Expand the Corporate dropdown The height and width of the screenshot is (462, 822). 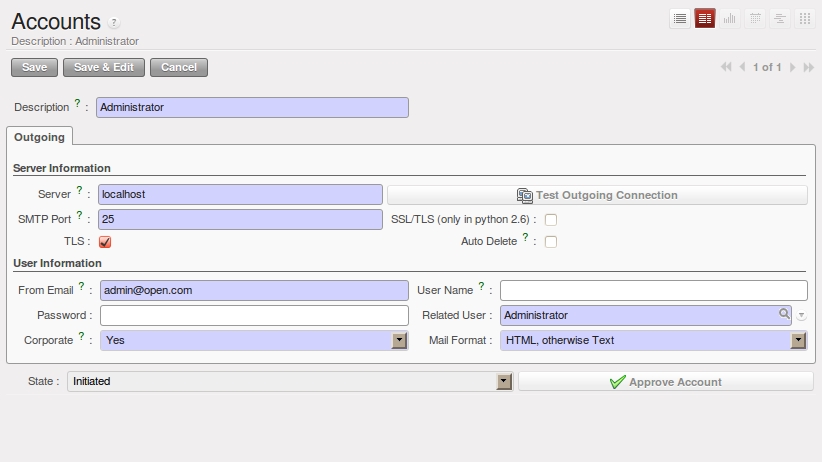399,340
